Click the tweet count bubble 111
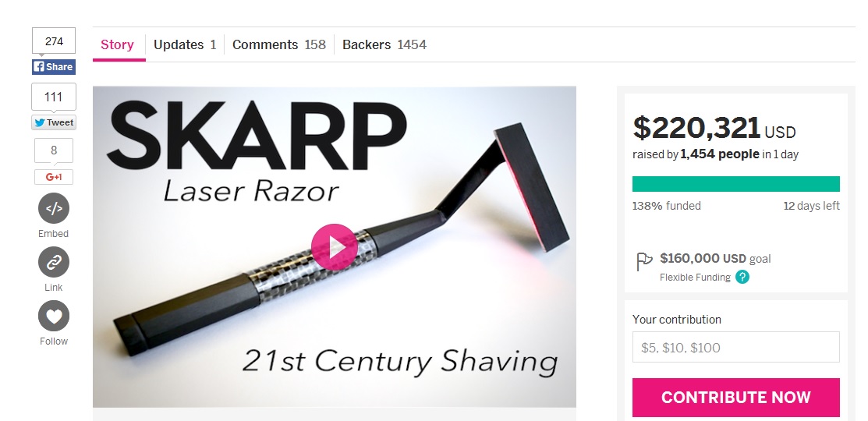Screen dimensions: 868x421 point(54,97)
